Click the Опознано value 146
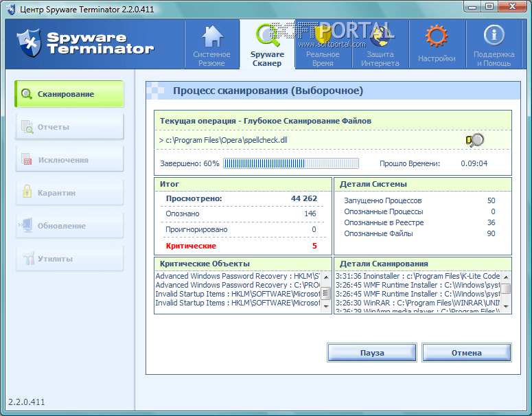Screen dimensions: 532x416 310,213
